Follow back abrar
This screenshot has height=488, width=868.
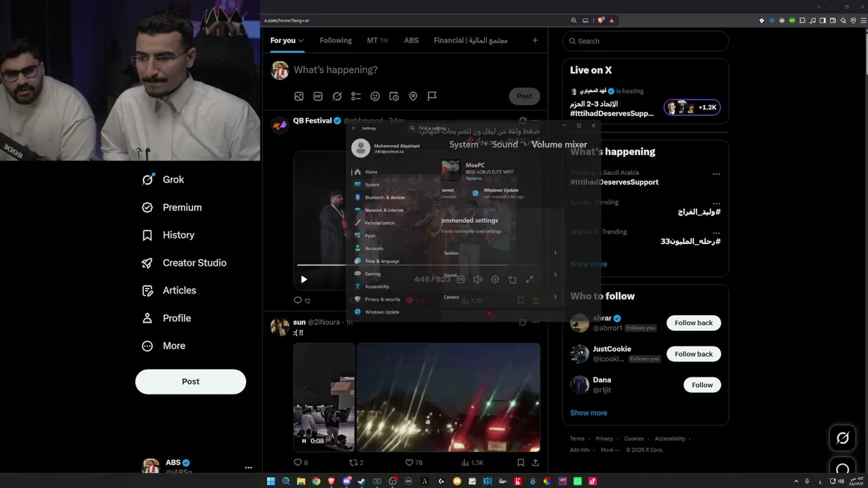click(x=694, y=323)
